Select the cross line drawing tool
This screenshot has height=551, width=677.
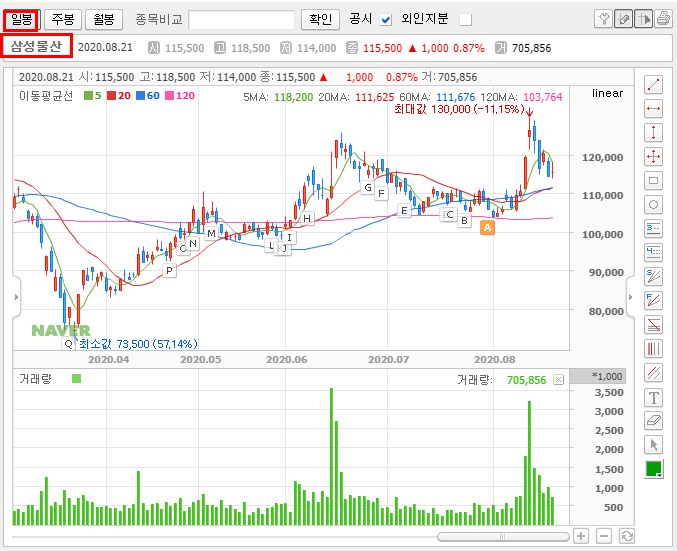653,156
